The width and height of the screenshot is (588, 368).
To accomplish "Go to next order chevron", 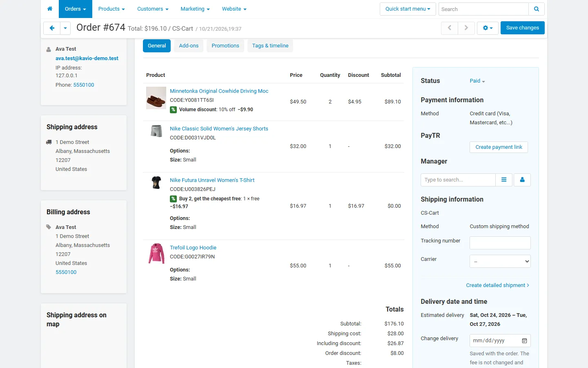I will [466, 28].
